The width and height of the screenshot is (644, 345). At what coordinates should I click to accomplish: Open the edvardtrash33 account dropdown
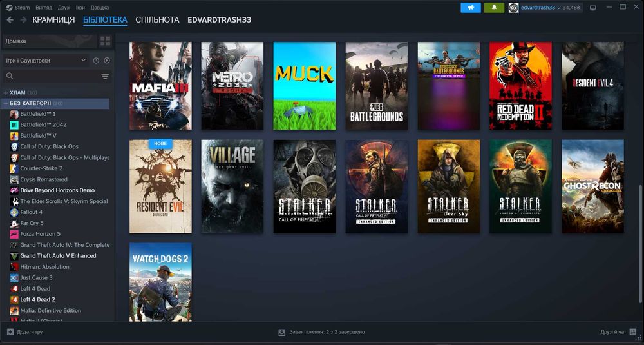tap(540, 7)
